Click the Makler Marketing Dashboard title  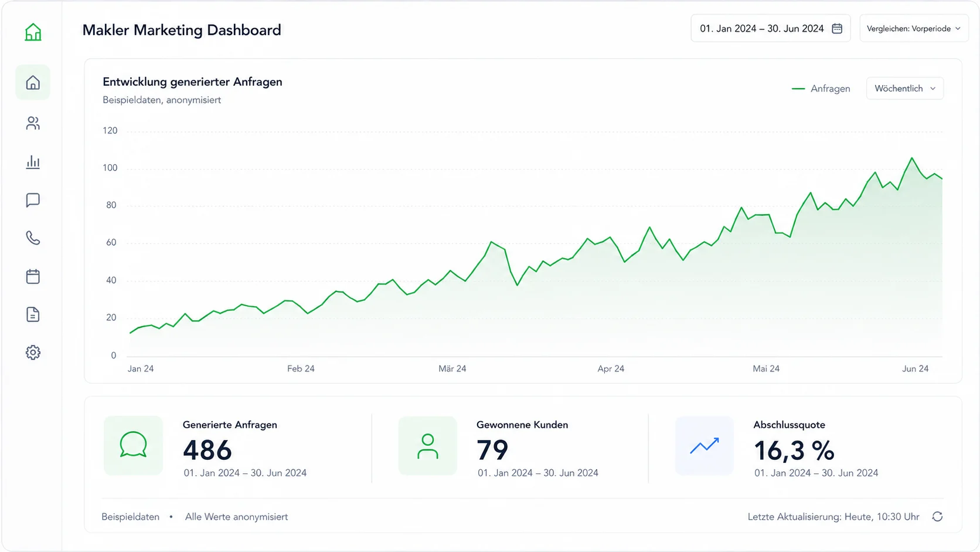(x=182, y=30)
